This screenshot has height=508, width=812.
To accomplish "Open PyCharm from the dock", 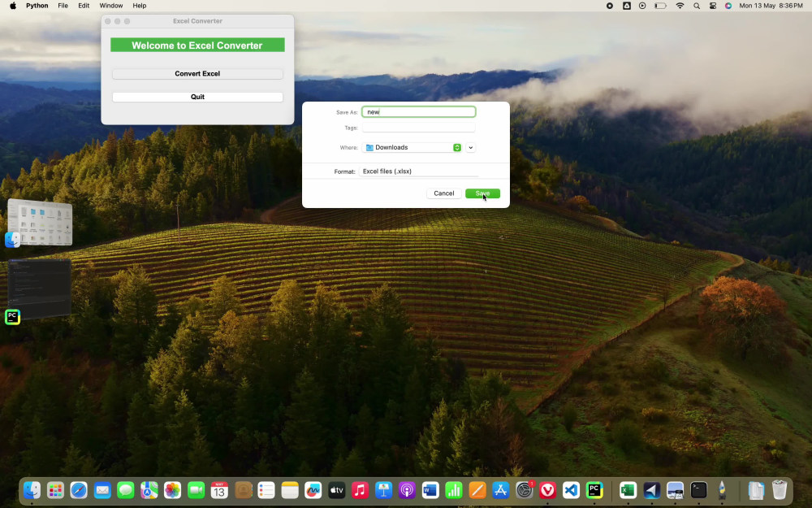I will tap(594, 490).
